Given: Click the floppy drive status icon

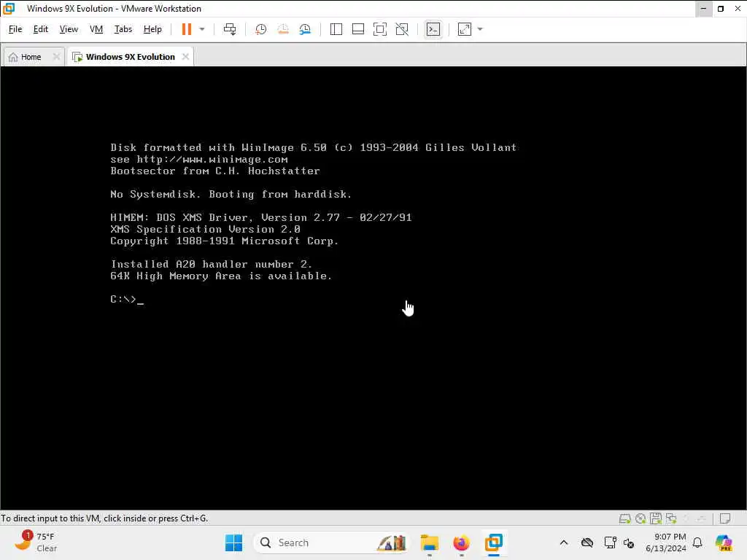Looking at the screenshot, I should click(656, 518).
